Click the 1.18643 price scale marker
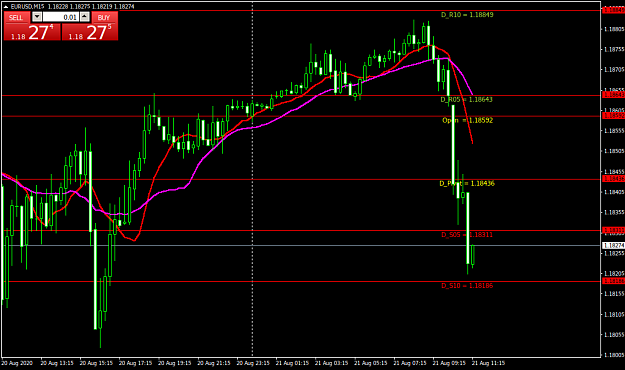 coord(613,95)
